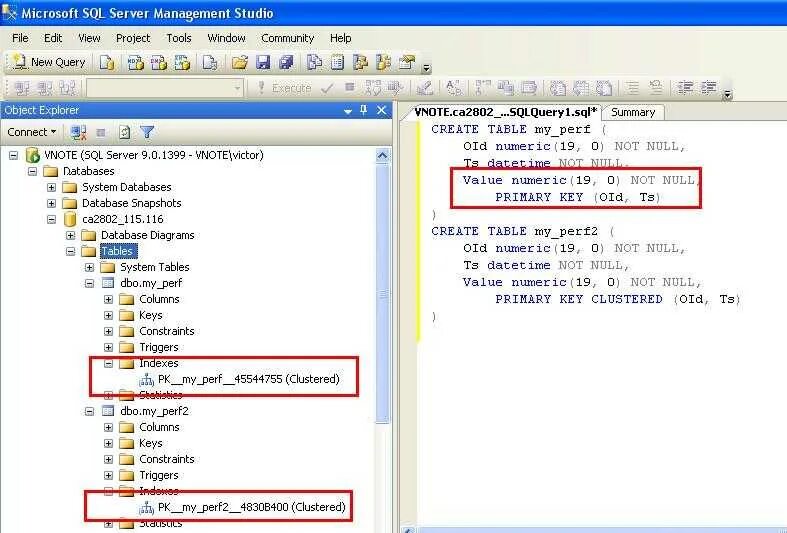Open the Edit menu
The height and width of the screenshot is (533, 787).
53,38
